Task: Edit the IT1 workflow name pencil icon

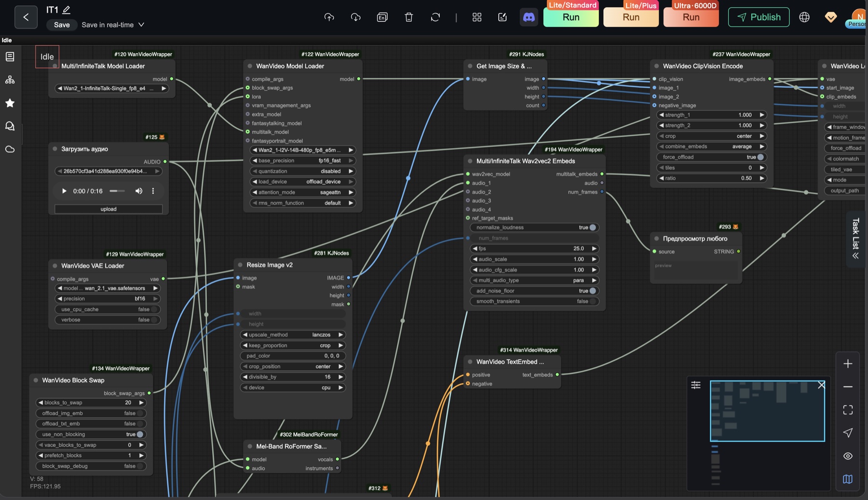Action: 67,10
